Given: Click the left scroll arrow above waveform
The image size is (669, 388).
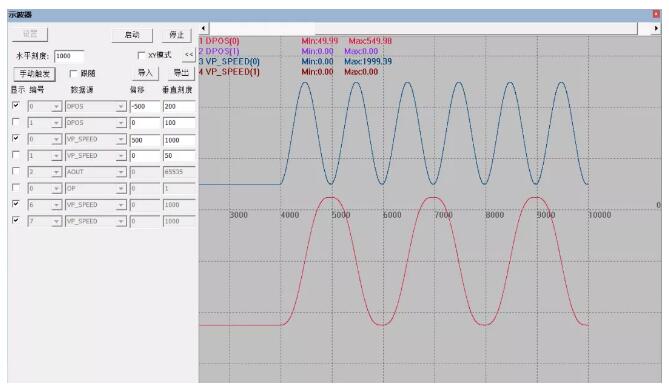Looking at the screenshot, I should (204, 28).
